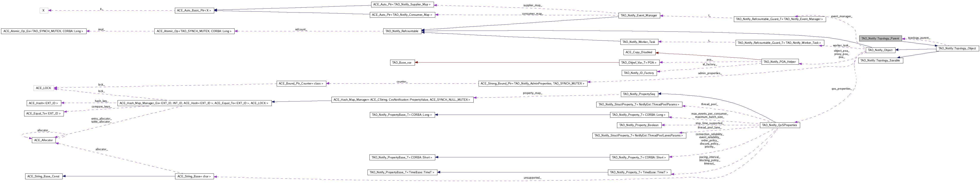Open the TAO_Notify_PropertySeq node
Viewport: 980px width, 189px height.
pos(639,94)
